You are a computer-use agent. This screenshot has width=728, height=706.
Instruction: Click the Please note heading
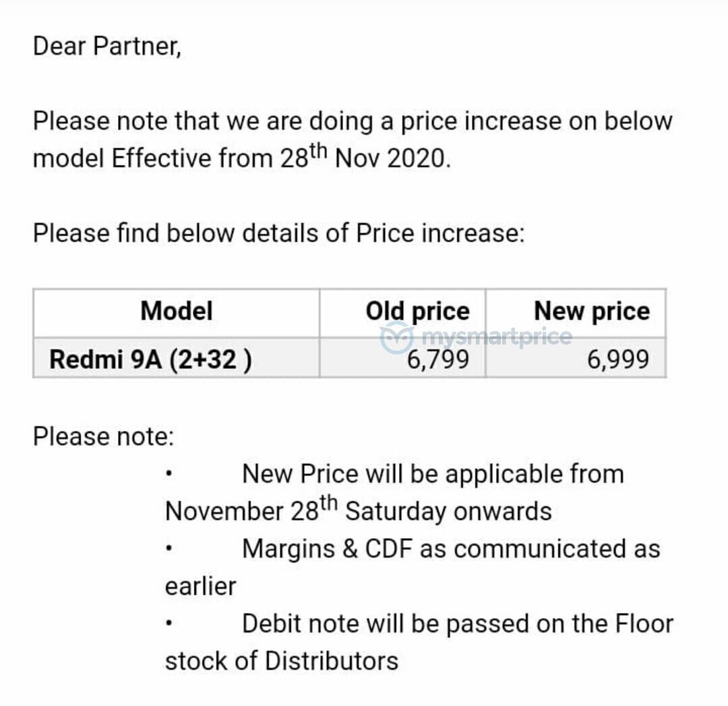tap(104, 436)
